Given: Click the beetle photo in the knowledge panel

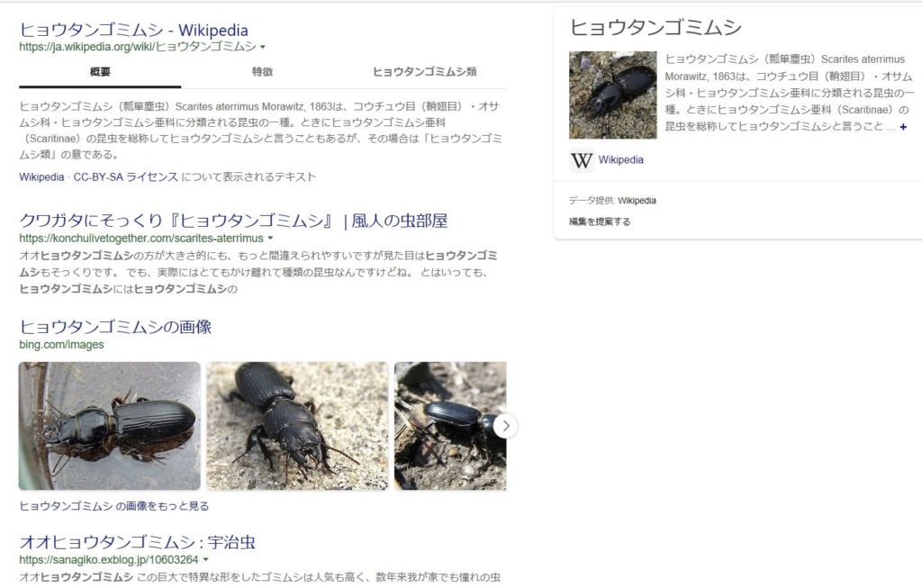Looking at the screenshot, I should (612, 95).
